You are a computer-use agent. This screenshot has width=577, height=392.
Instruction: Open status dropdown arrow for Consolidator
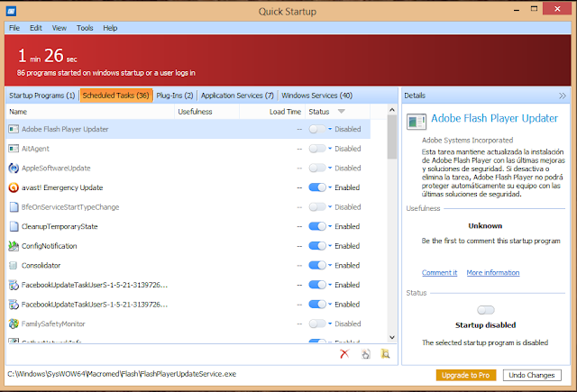pos(330,265)
